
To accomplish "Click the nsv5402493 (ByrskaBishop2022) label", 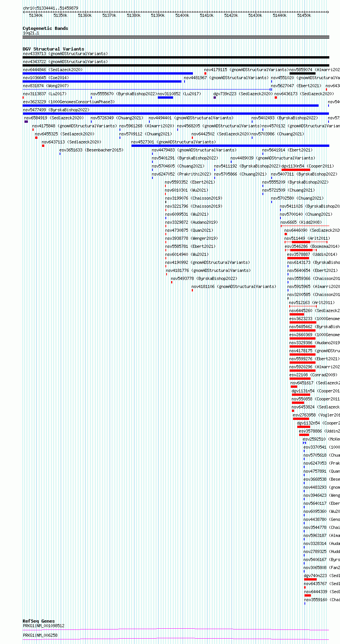I will 285,118.
